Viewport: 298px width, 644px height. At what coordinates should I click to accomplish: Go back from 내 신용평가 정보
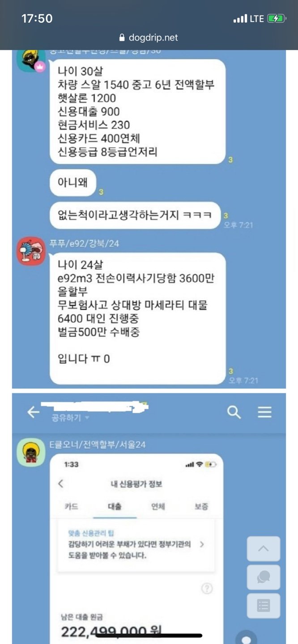61,484
